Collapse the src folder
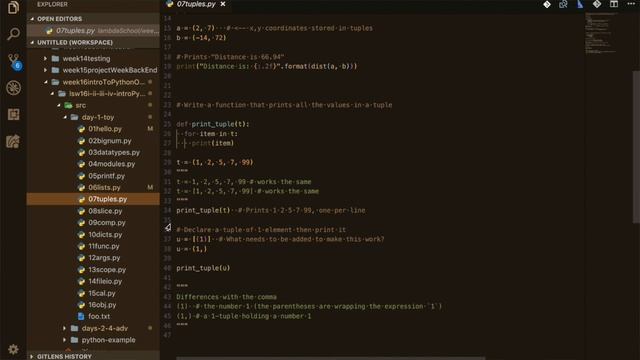The height and width of the screenshot is (360, 640). point(93,105)
